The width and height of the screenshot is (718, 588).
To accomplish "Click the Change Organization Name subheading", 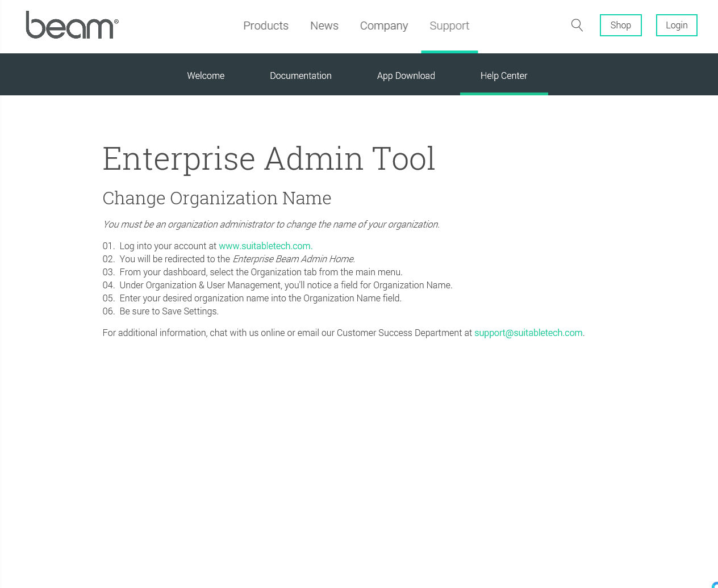I will click(x=217, y=198).
